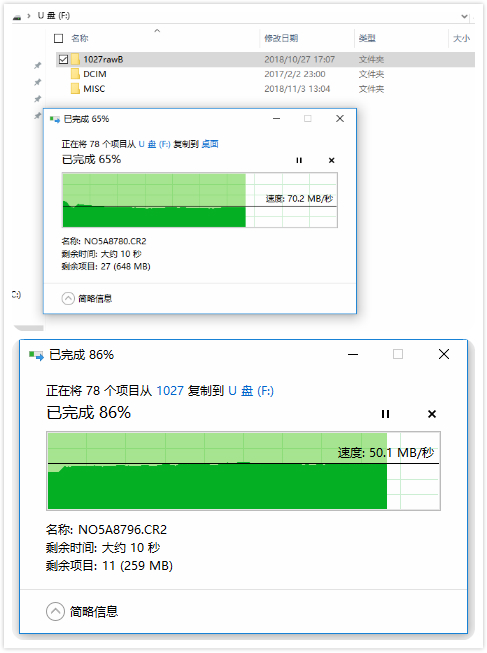This screenshot has width=487, height=653.
Task: Open address bar history dropdown
Action: (464, 17)
